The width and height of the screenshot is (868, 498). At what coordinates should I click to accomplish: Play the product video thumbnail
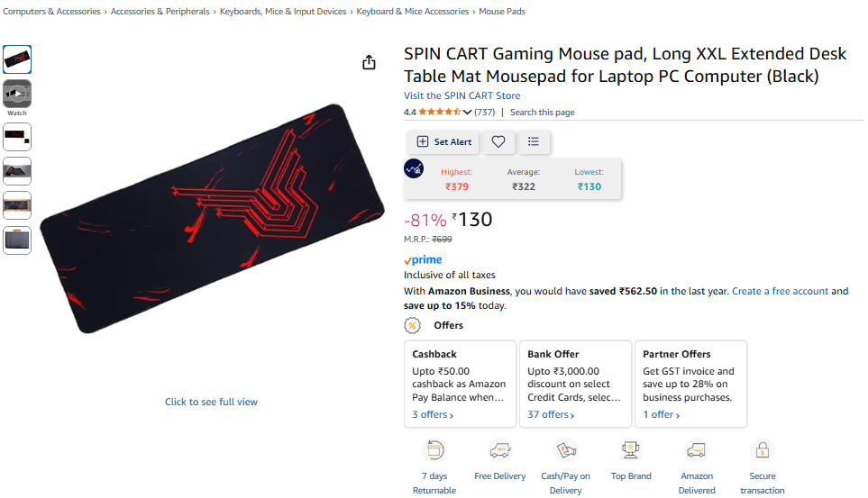(17, 94)
